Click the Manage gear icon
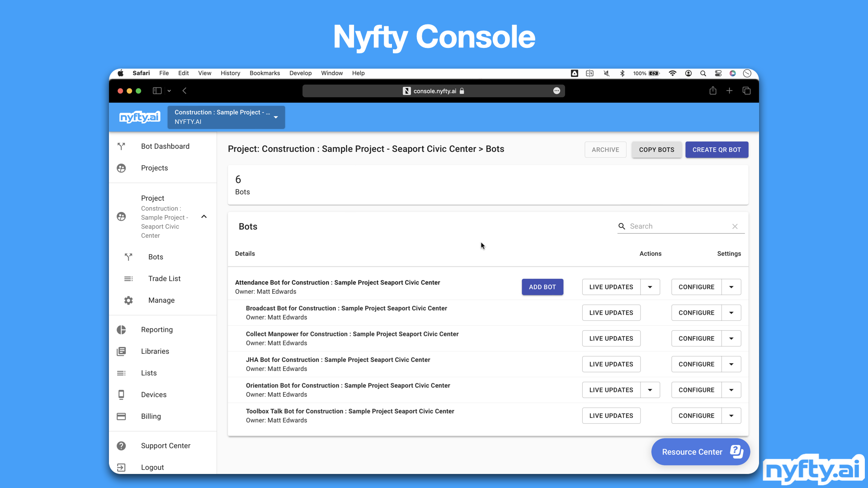Screen dimensions: 868x488 (128, 300)
